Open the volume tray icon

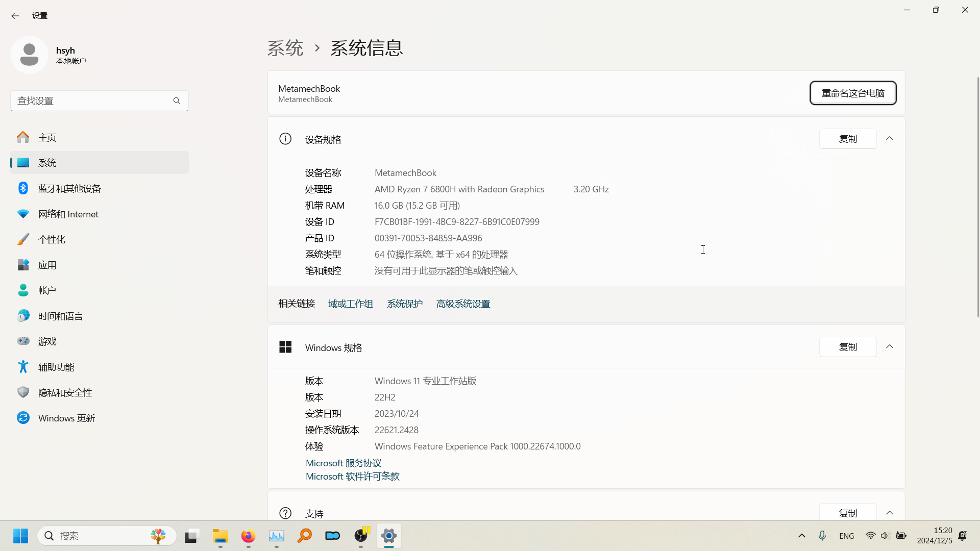(886, 536)
